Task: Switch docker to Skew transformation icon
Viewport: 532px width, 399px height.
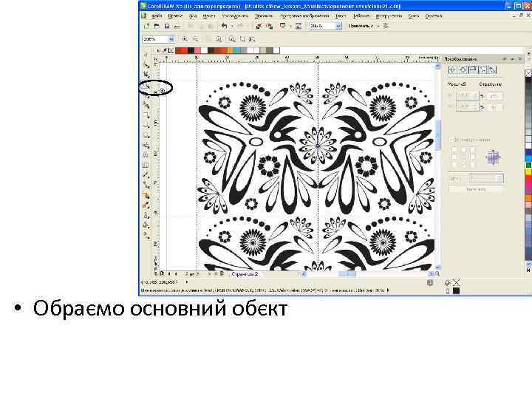Action: click(492, 70)
